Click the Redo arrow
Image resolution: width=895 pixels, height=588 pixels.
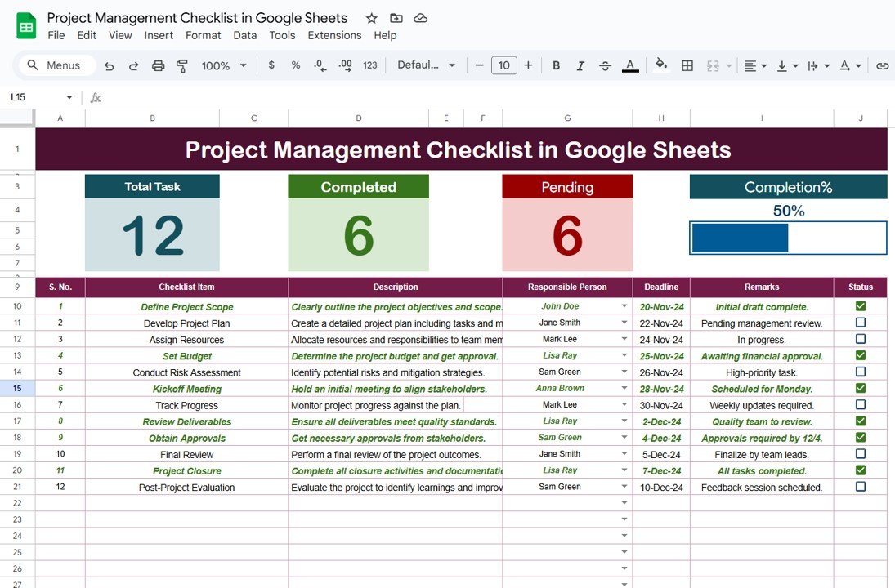pyautogui.click(x=133, y=65)
